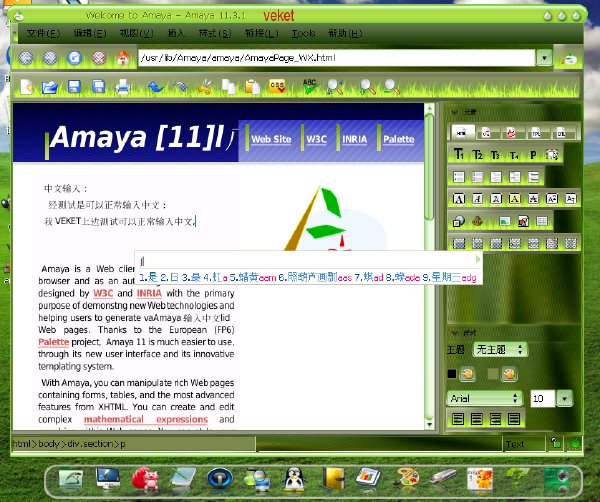Open the Tools menu
This screenshot has width=600, height=502.
(x=303, y=33)
